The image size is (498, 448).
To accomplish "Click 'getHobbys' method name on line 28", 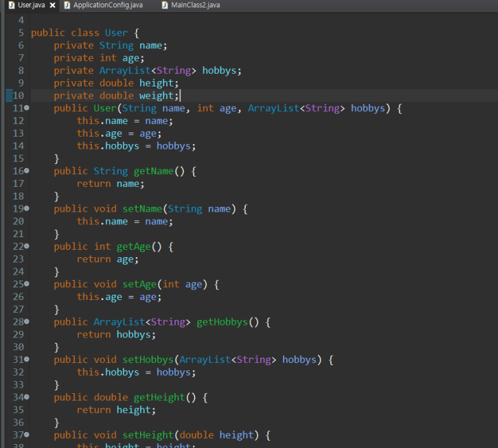I will tap(222, 321).
